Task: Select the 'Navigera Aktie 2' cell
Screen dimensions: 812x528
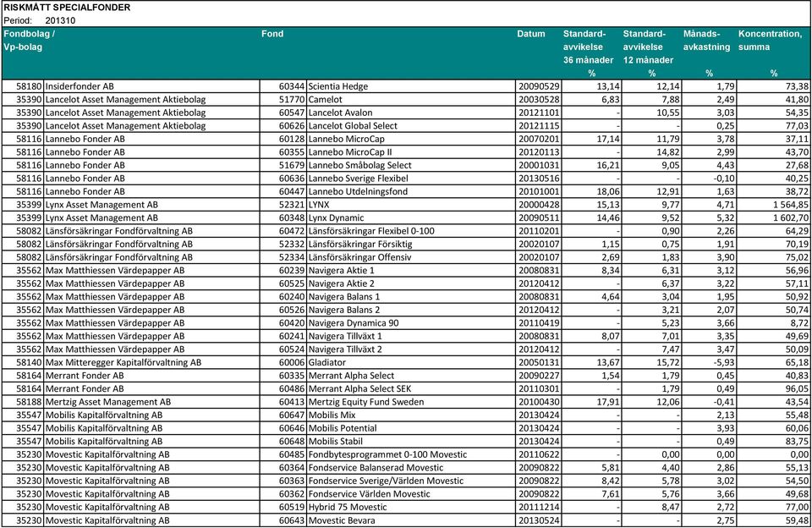Action: coord(411,283)
